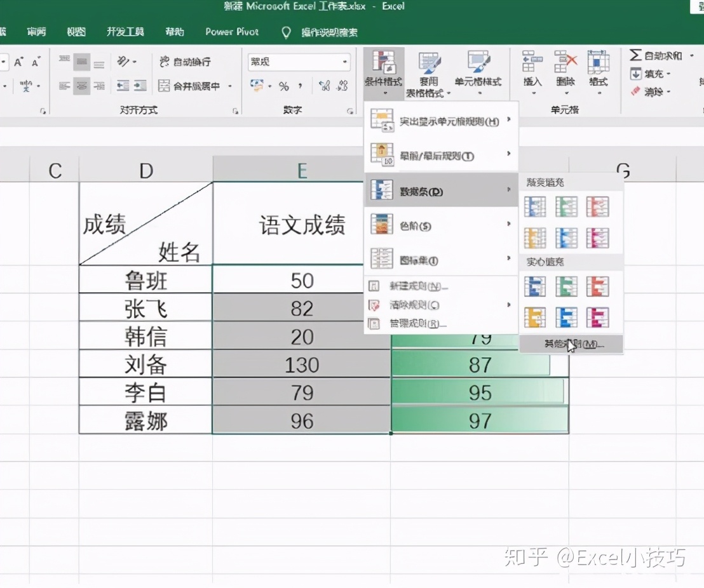Toggle center alignment in 对齐方式 group
The height and width of the screenshot is (588, 704).
coord(82,84)
